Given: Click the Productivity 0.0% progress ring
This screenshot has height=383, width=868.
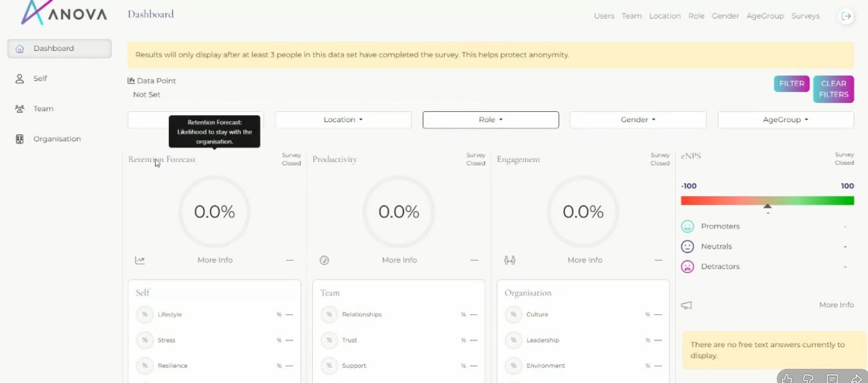Looking at the screenshot, I should [399, 212].
